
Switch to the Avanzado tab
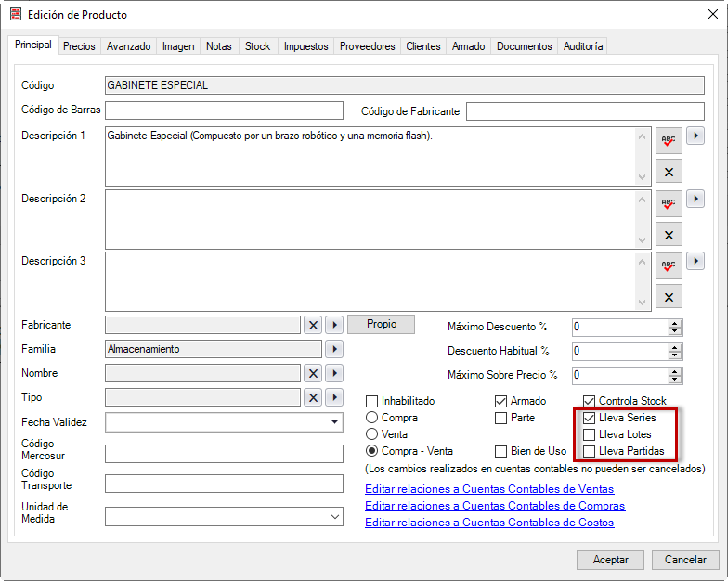[x=128, y=46]
